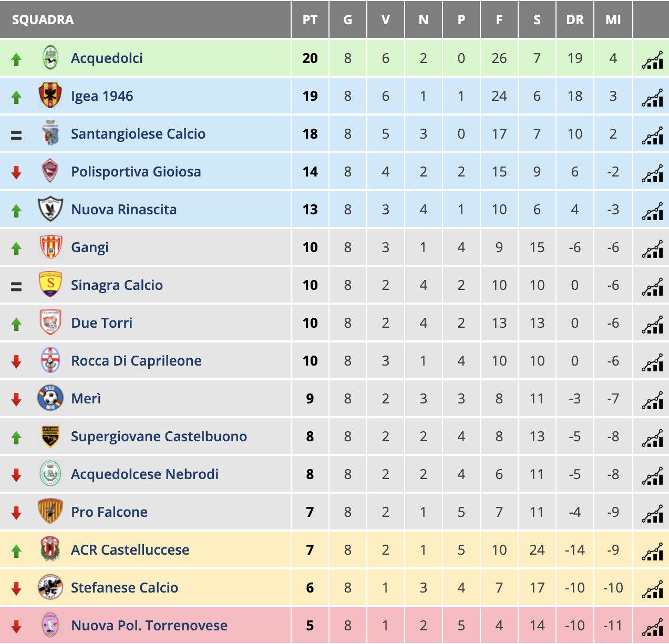Open the Rocca Di Caprileone team link
This screenshot has height=644, width=669.
point(136,361)
